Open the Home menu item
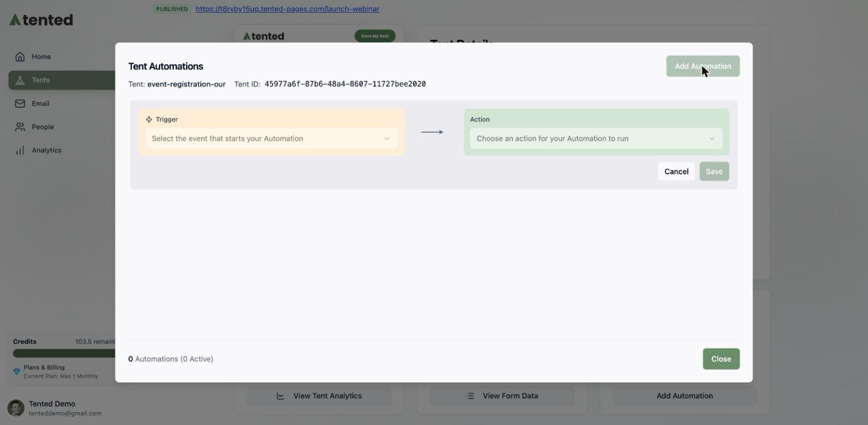The width and height of the screenshot is (868, 425). [x=62, y=56]
